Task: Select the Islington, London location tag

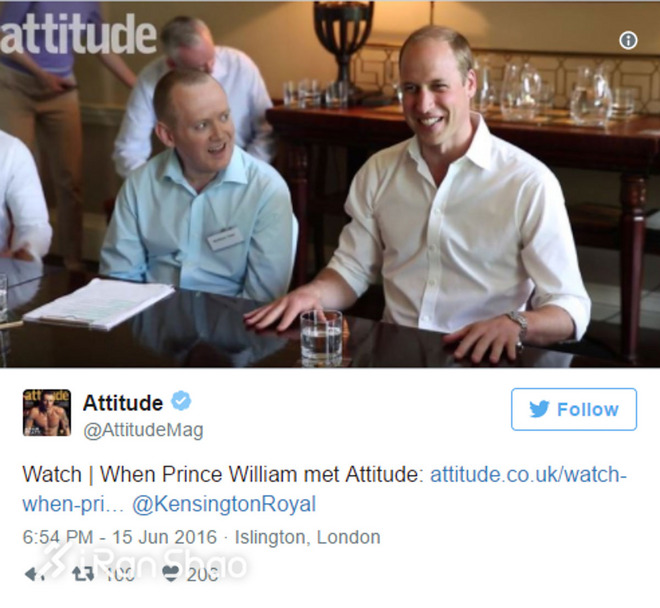Action: coord(307,537)
